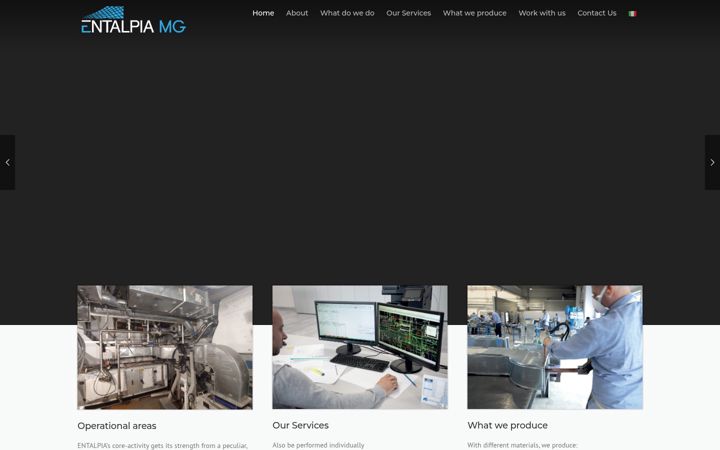Select text "With different materials, we produce:"

click(x=522, y=445)
